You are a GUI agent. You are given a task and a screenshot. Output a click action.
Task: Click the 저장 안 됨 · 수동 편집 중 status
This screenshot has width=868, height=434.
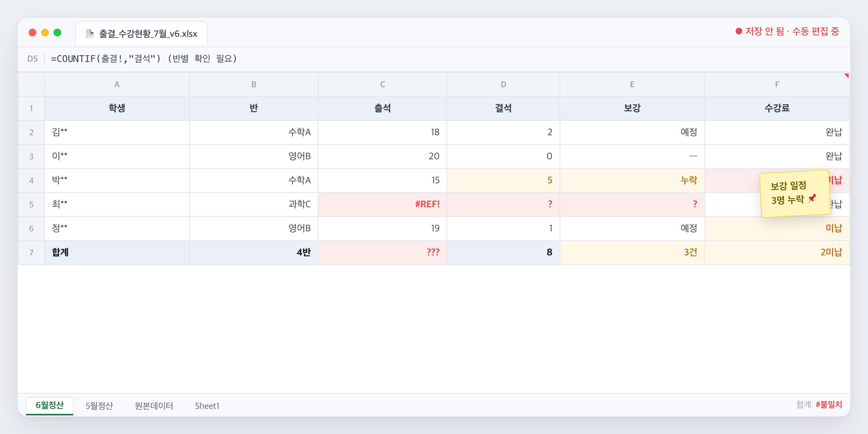pos(787,31)
